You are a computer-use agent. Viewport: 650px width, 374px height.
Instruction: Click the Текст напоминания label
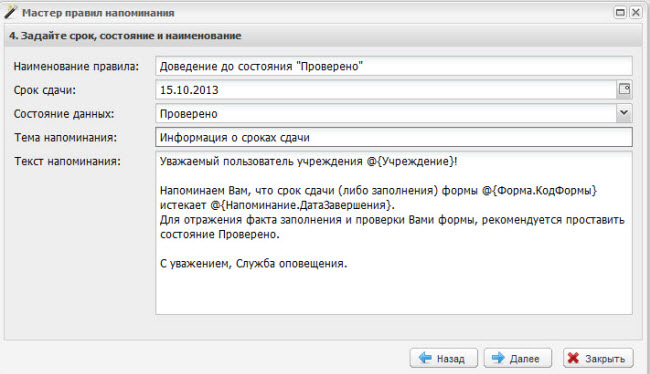[x=67, y=161]
